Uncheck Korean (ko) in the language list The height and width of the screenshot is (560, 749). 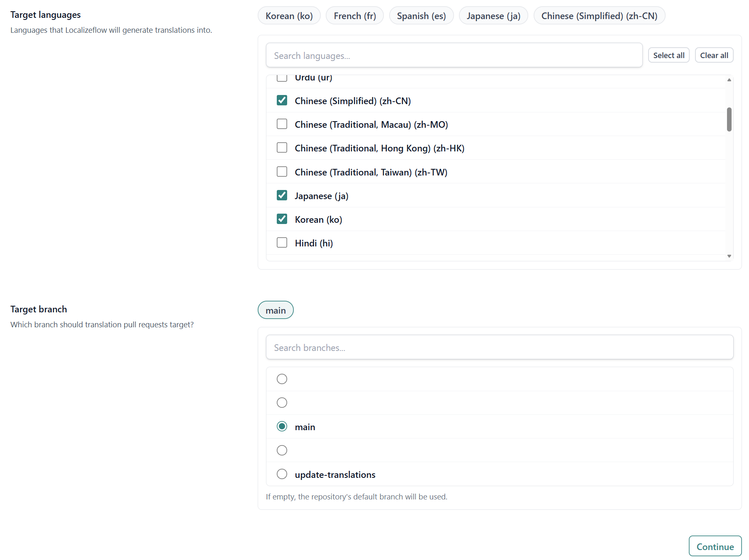click(x=282, y=219)
